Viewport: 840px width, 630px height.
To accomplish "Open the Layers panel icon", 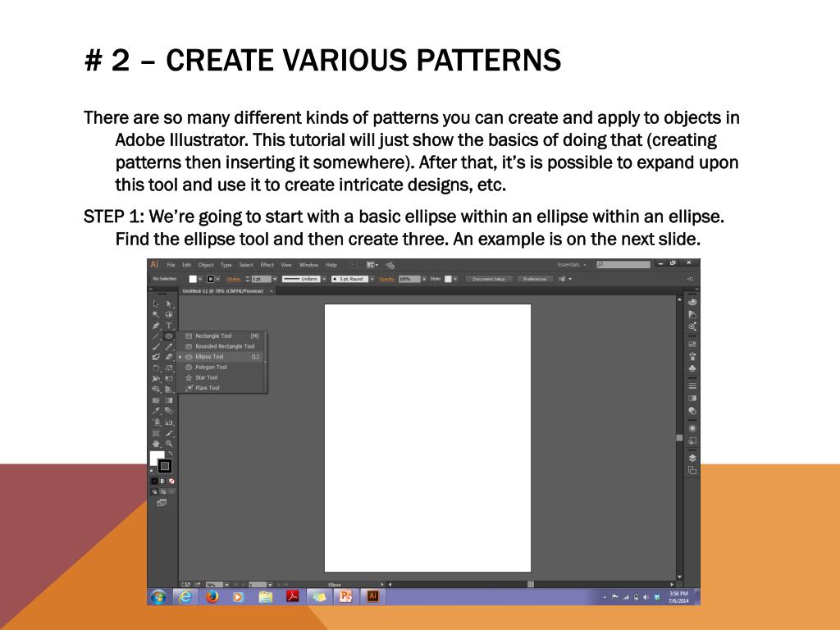I will (x=692, y=458).
